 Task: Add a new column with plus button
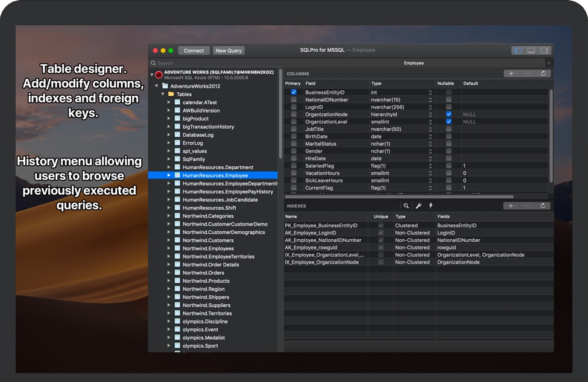(x=511, y=74)
